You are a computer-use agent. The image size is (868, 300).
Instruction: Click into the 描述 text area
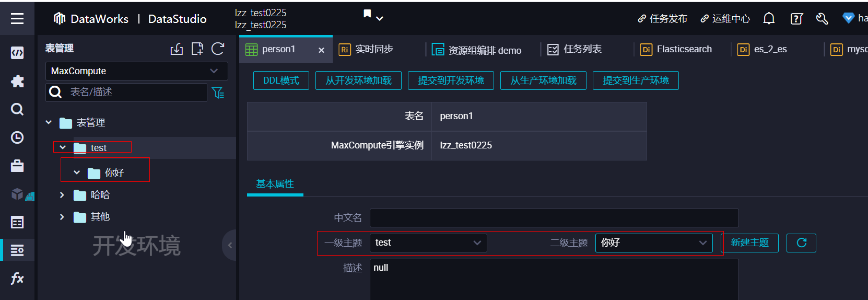(554, 280)
